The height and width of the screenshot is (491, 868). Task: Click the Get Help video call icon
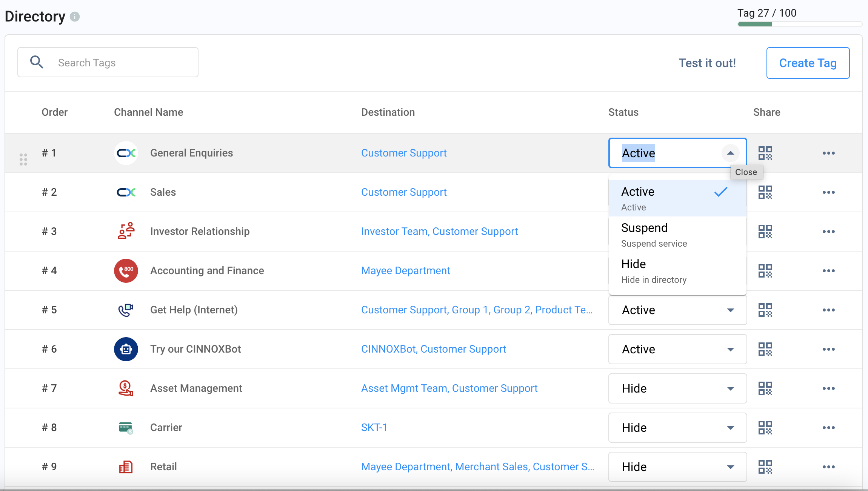tap(126, 310)
